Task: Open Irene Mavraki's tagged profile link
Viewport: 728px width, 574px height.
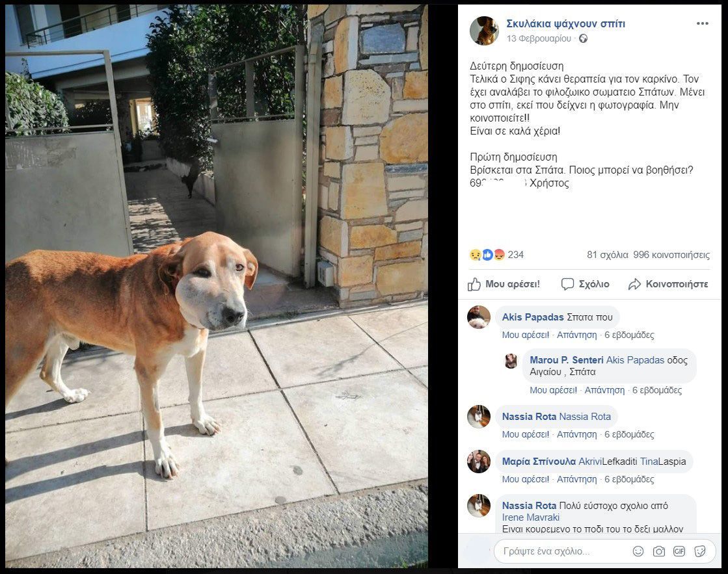Action: [x=531, y=517]
